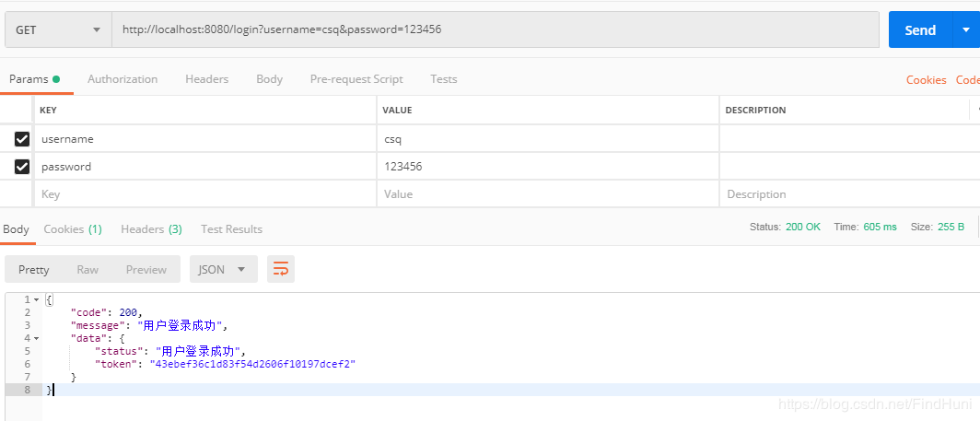Open the orange Cookies link
The width and height of the screenshot is (980, 421).
click(x=927, y=80)
